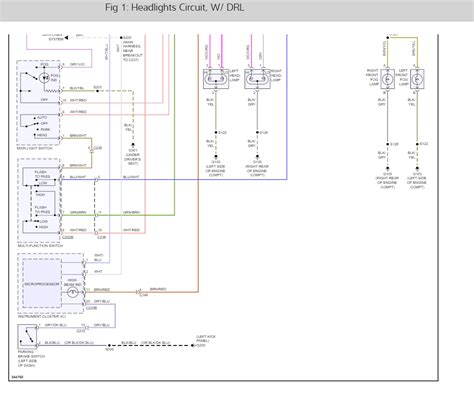The image size is (474, 397).
Task: Click the Right Head Lamp bulb symbol
Action: click(257, 79)
